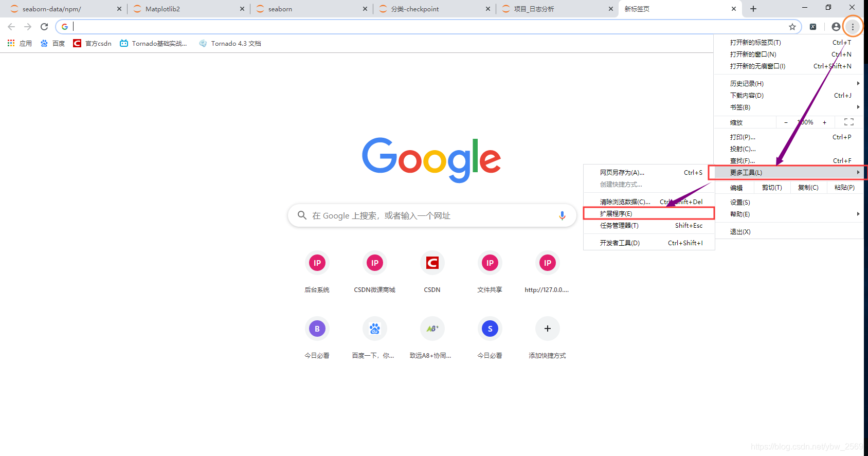Click the 剪切(T) edit button
The width and height of the screenshot is (868, 456).
point(772,188)
